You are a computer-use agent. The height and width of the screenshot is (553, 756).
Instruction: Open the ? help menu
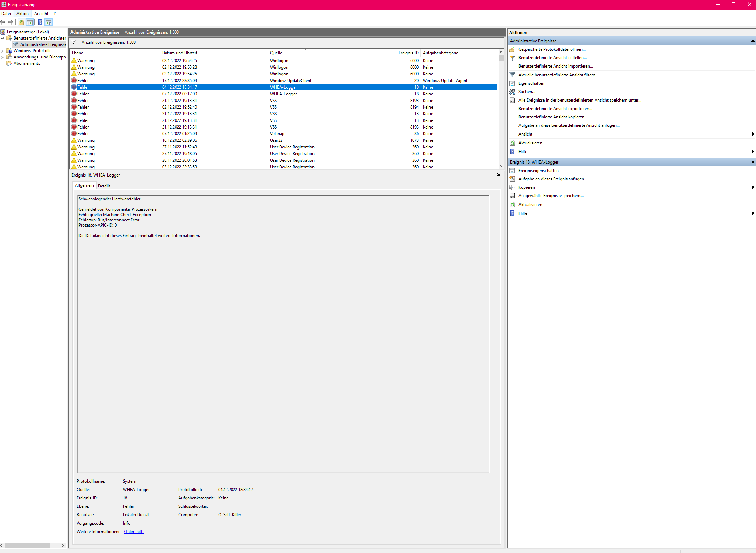[55, 14]
